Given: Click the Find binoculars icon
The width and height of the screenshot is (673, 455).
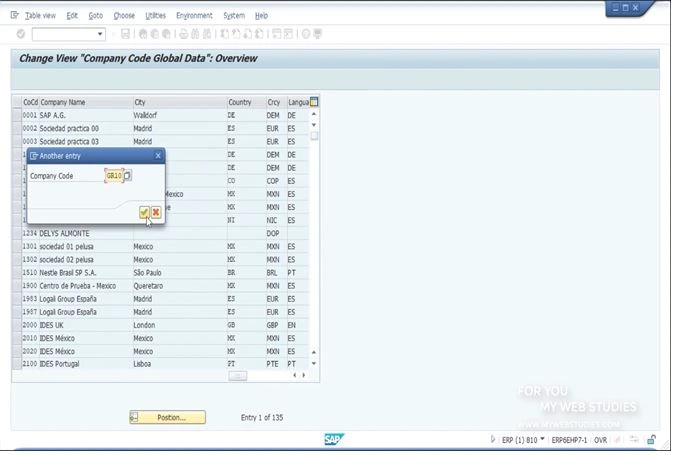Looking at the screenshot, I should click(x=195, y=34).
